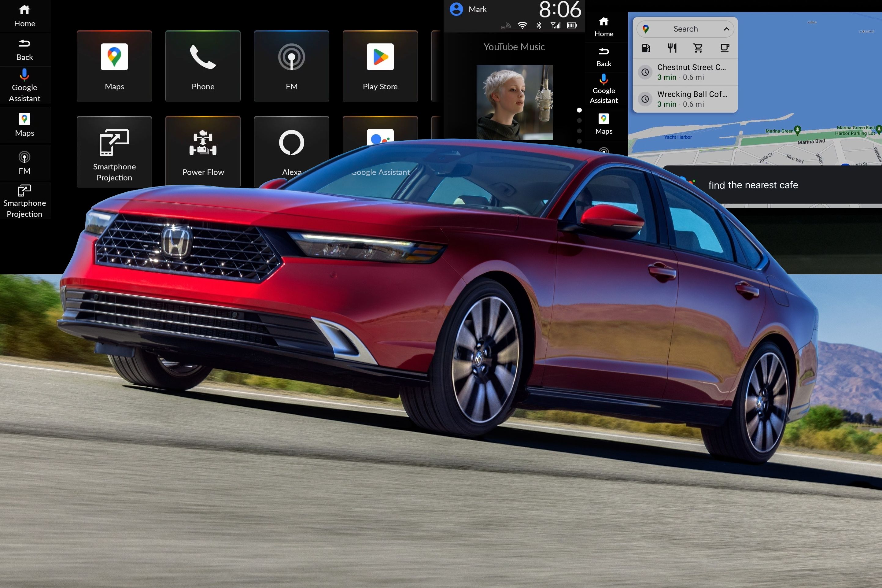This screenshot has width=882, height=588.
Task: Open the Power Flow app tile
Action: pyautogui.click(x=203, y=151)
